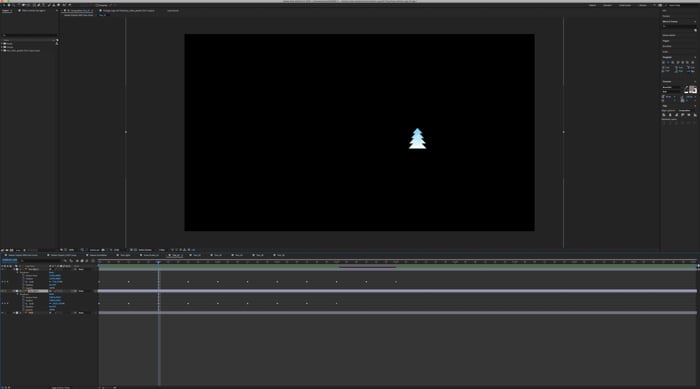
Task: Click Align Left icon in Align panel
Action: 664,115
